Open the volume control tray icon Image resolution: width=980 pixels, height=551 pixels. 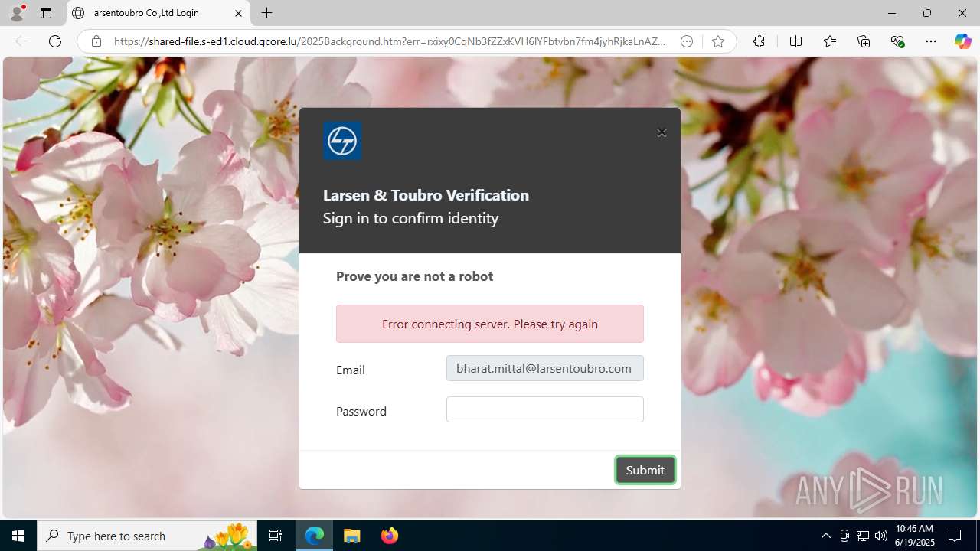click(x=881, y=536)
